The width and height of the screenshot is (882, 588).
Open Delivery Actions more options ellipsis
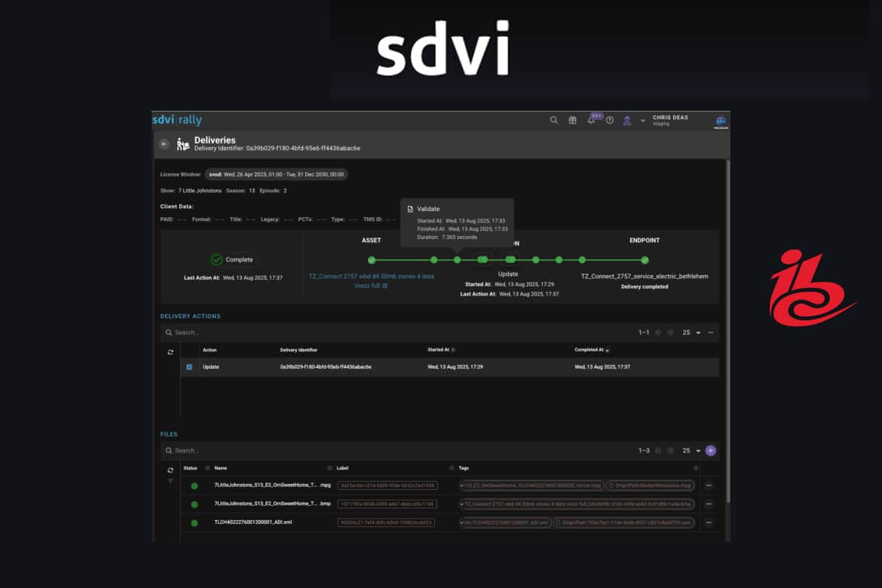click(711, 332)
